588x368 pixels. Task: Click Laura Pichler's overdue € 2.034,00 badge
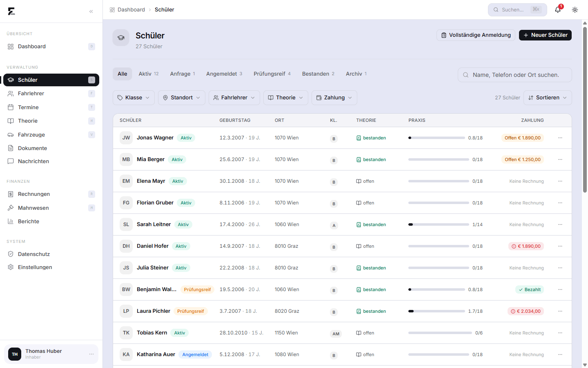pos(526,311)
